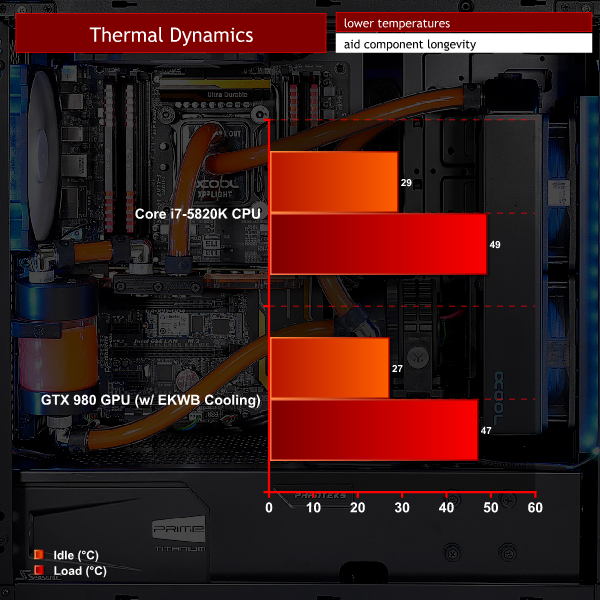This screenshot has height=600, width=600.
Task: Click axis tick label 10
Action: 313,507
